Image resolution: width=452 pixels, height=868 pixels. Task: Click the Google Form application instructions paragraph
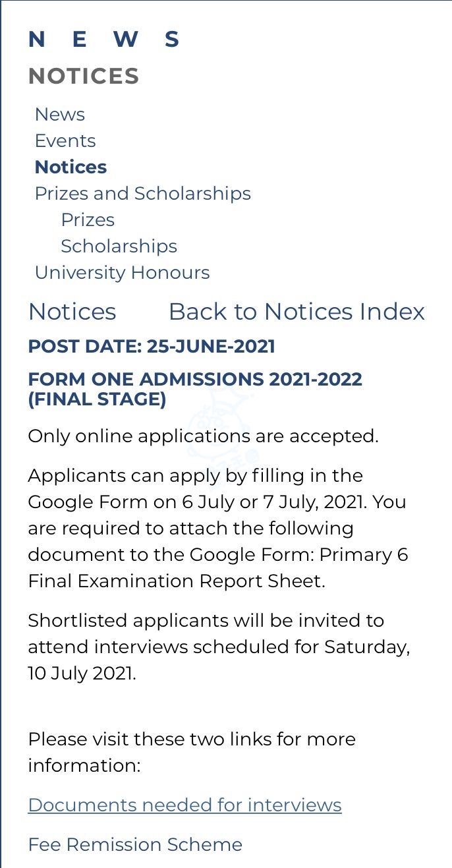click(x=217, y=529)
